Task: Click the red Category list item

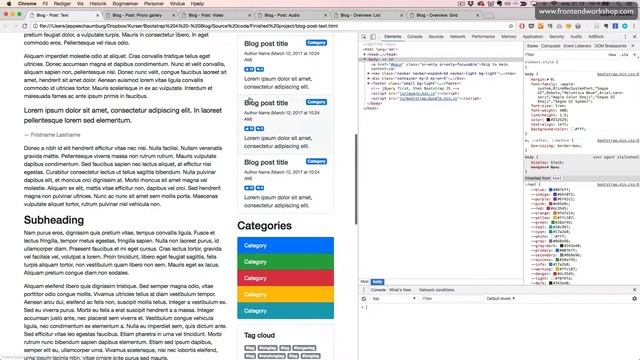Action: click(285, 278)
